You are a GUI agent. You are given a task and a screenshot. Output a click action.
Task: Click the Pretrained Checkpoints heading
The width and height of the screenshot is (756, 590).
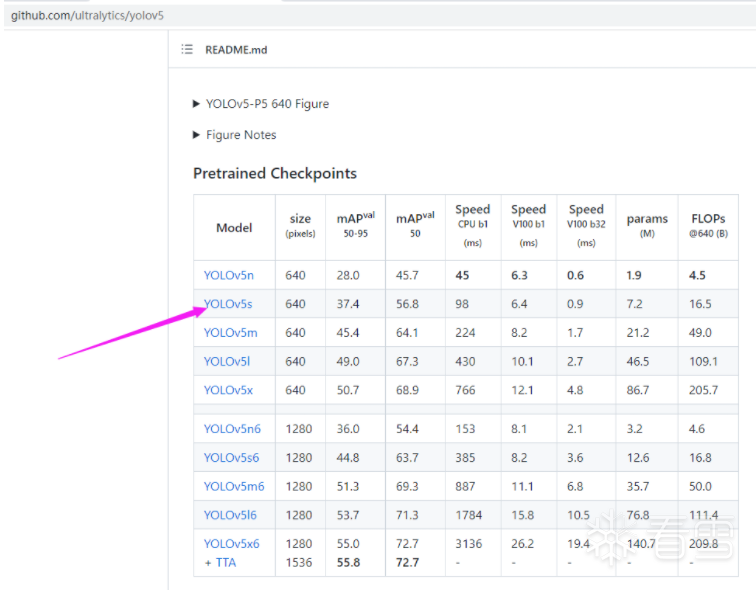pyautogui.click(x=275, y=173)
